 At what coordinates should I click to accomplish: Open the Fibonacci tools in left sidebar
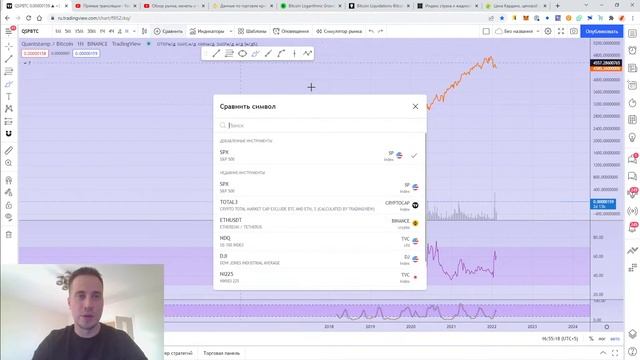point(9,72)
